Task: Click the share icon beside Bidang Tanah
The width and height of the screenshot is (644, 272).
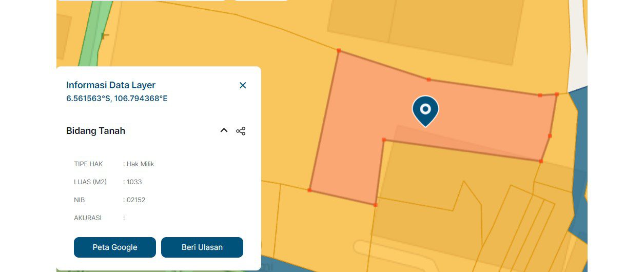Action: point(241,131)
